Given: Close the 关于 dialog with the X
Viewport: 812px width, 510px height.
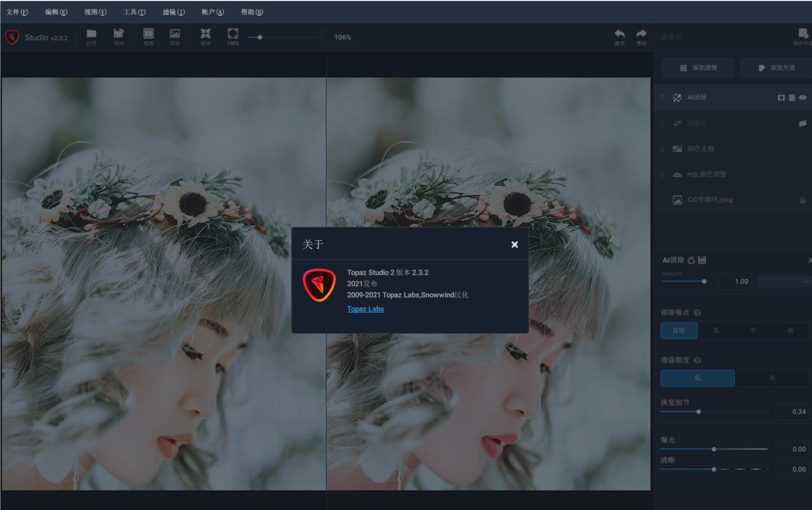Looking at the screenshot, I should click(x=515, y=245).
